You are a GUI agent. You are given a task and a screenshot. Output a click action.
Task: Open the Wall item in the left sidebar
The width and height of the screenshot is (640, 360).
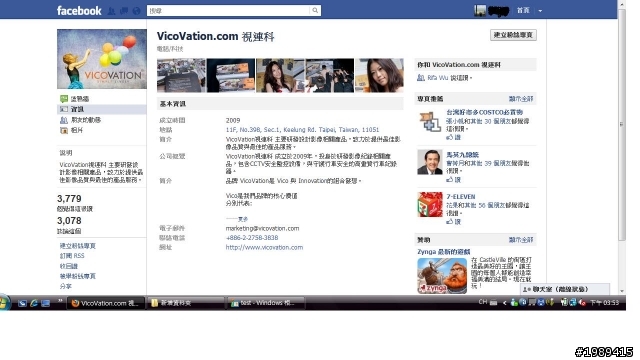[80, 99]
